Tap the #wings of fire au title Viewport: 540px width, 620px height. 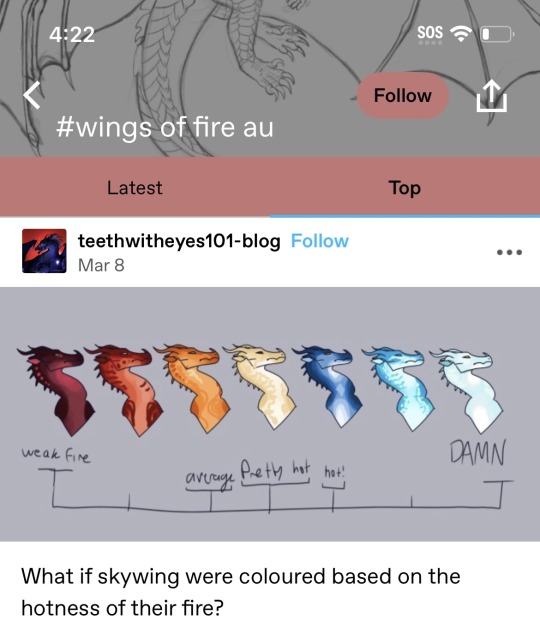point(164,128)
